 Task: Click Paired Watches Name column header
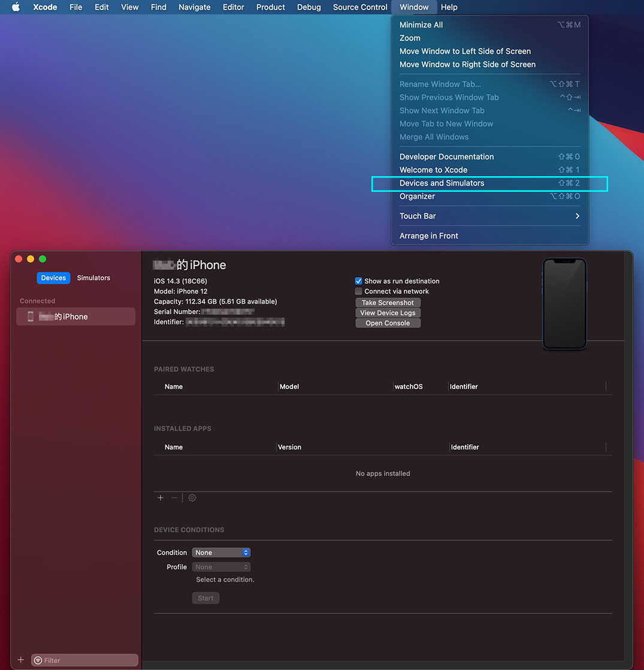pyautogui.click(x=174, y=387)
